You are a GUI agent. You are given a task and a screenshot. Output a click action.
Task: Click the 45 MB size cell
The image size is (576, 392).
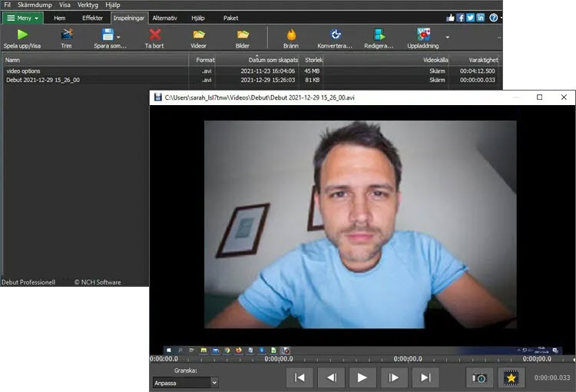312,71
